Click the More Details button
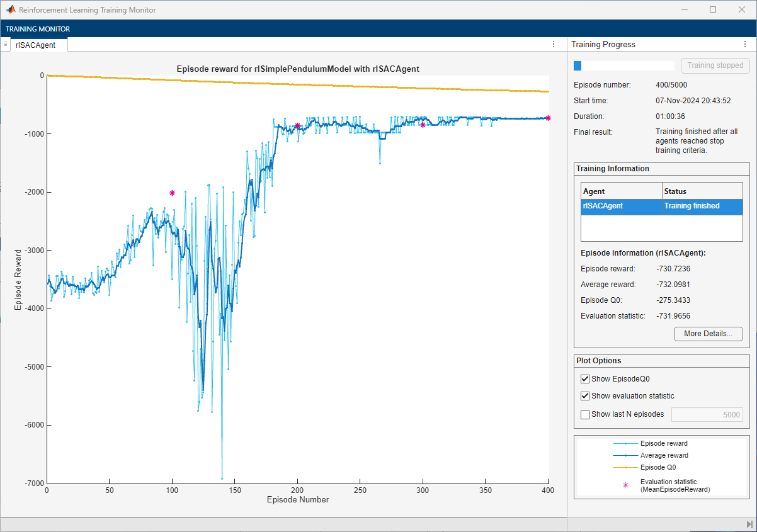 (x=708, y=334)
